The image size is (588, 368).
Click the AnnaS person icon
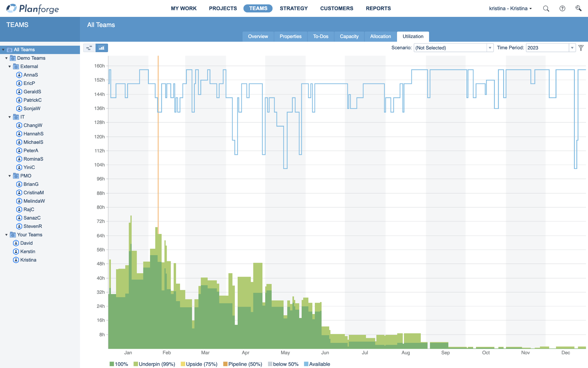point(19,75)
